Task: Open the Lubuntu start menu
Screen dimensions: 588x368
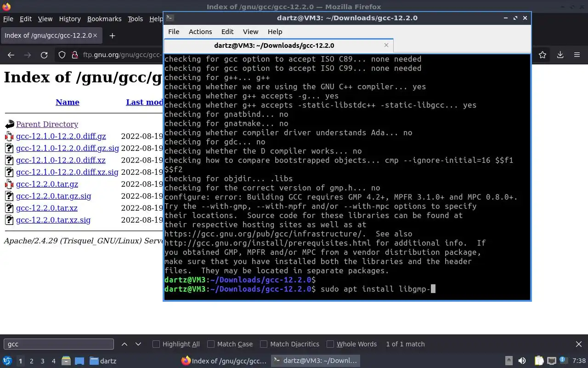Action: coord(7,361)
